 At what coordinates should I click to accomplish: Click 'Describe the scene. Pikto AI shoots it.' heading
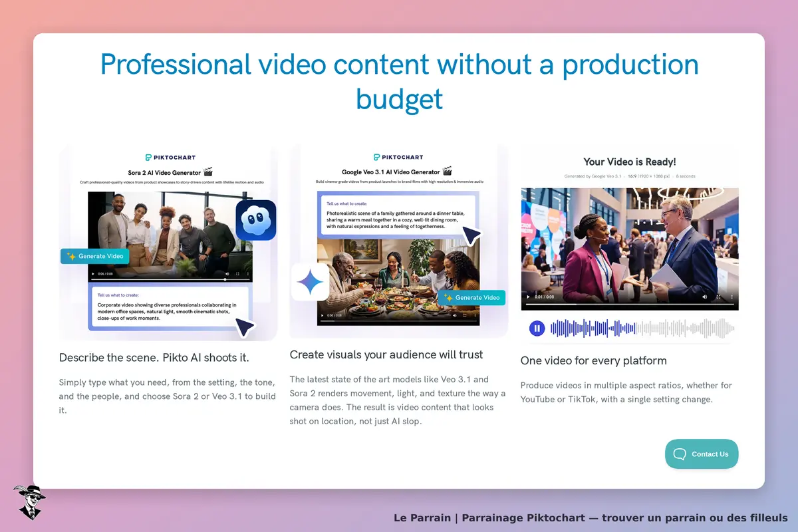154,358
